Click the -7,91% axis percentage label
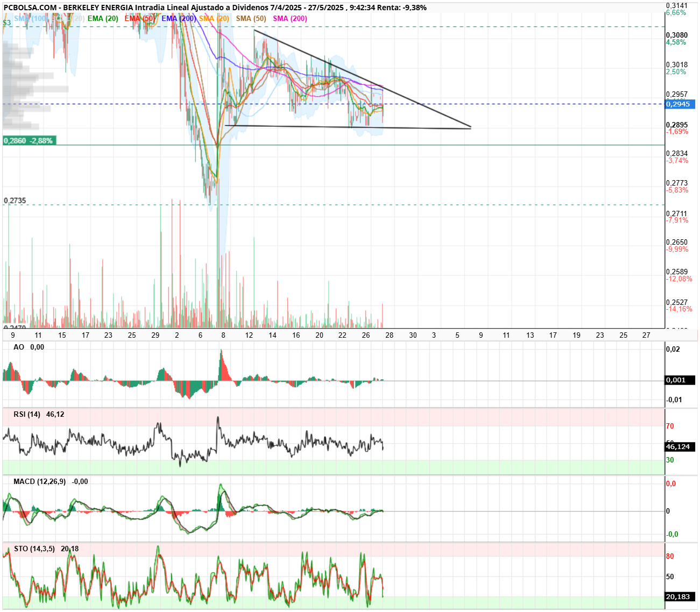The width and height of the screenshot is (700, 612). [677, 220]
